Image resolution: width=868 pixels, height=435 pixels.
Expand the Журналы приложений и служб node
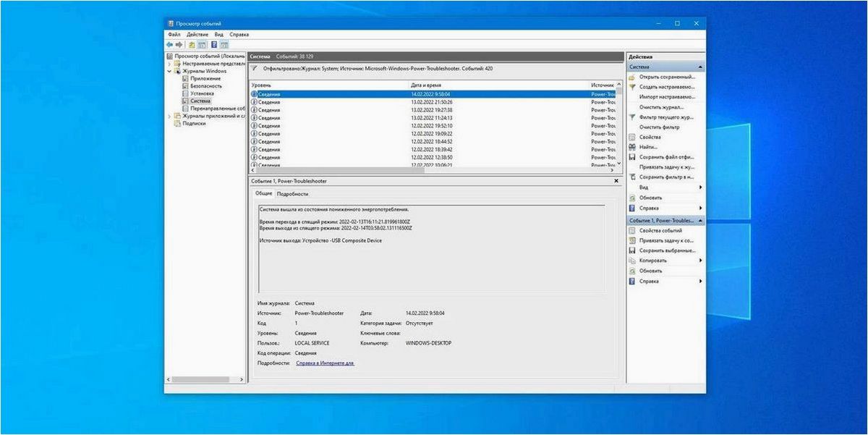coord(171,116)
